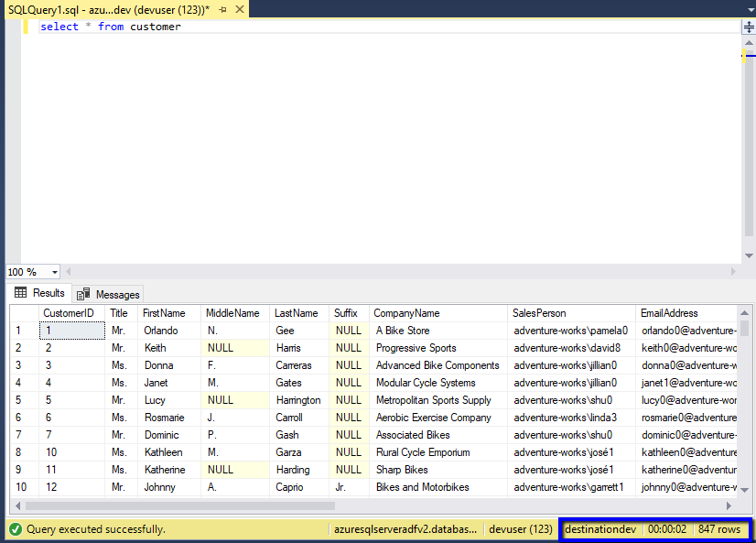Select the SalesPerson column header
This screenshot has width=756, height=543.
pos(539,313)
